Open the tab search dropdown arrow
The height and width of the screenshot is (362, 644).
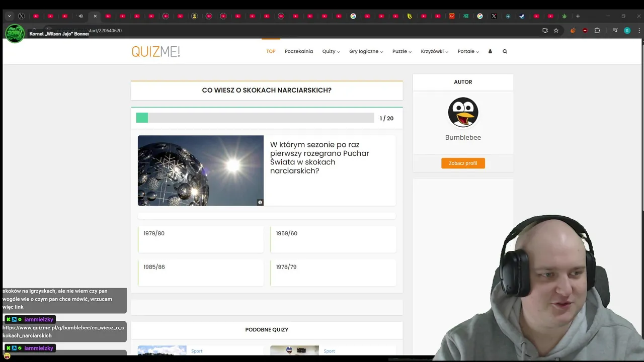click(9, 16)
